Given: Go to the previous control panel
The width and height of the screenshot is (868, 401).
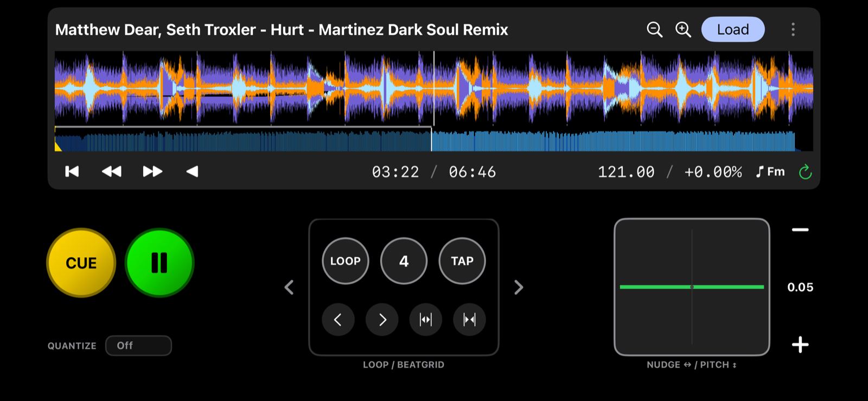Looking at the screenshot, I should click(289, 287).
